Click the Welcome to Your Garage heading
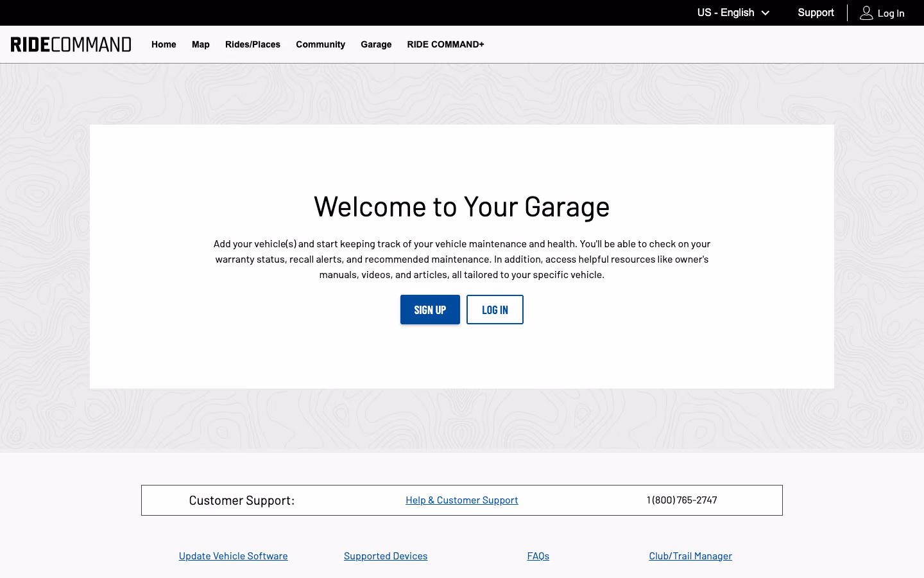This screenshot has height=578, width=924. (x=462, y=207)
